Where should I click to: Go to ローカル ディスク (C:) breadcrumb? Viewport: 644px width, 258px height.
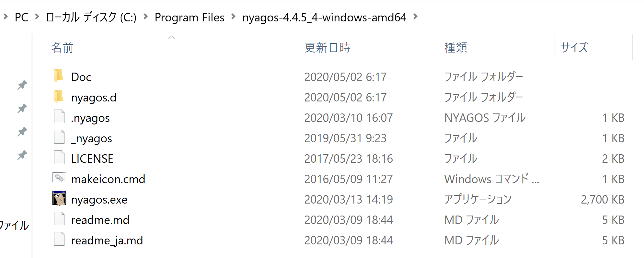tap(91, 17)
